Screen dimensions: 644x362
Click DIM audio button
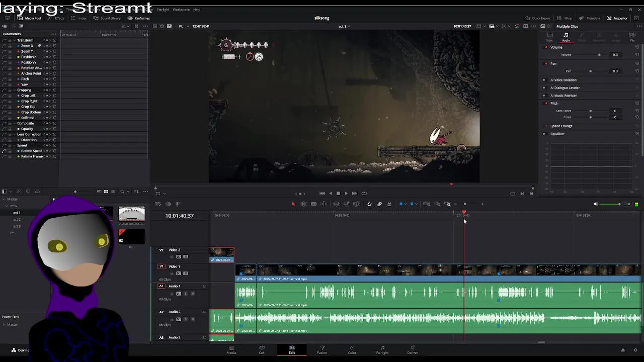click(x=627, y=204)
